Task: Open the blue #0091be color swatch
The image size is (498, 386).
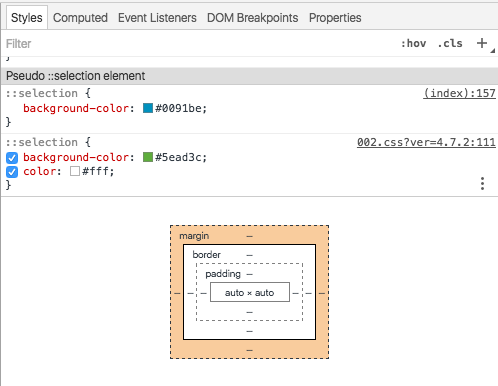Action: [x=148, y=108]
